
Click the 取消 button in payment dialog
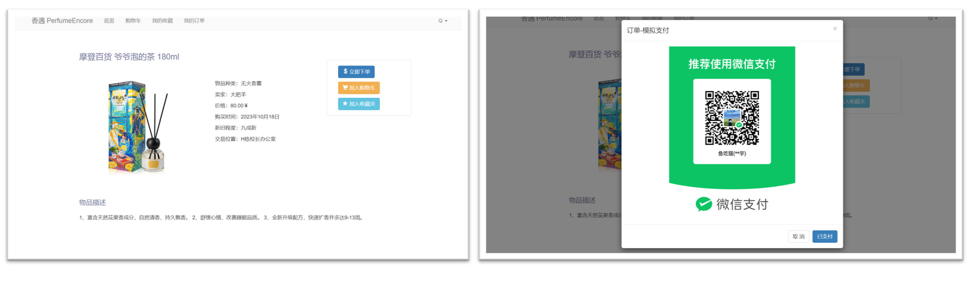(x=798, y=236)
